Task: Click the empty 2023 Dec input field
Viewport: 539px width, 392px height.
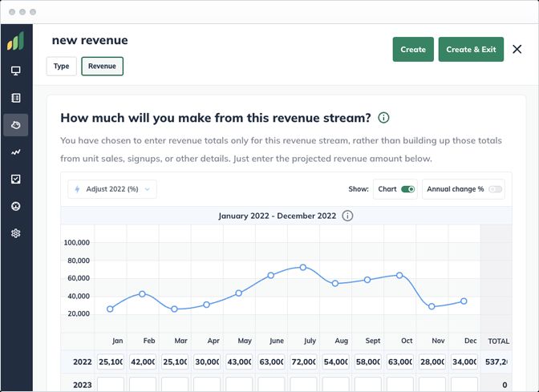Action: 464,385
